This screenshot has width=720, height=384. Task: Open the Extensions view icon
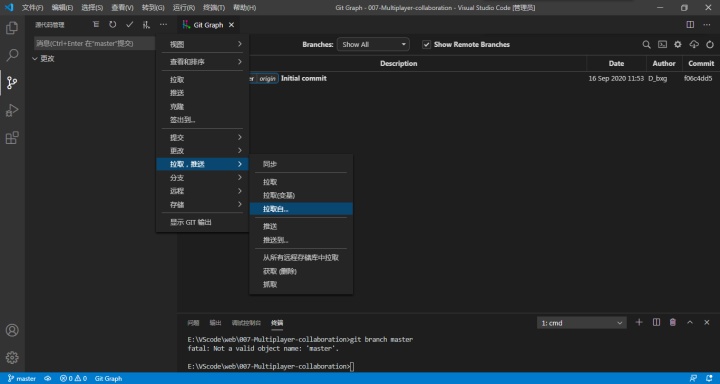click(x=12, y=137)
